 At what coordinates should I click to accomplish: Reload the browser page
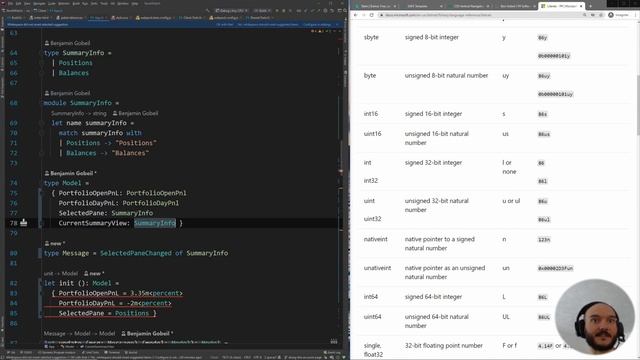point(371,15)
